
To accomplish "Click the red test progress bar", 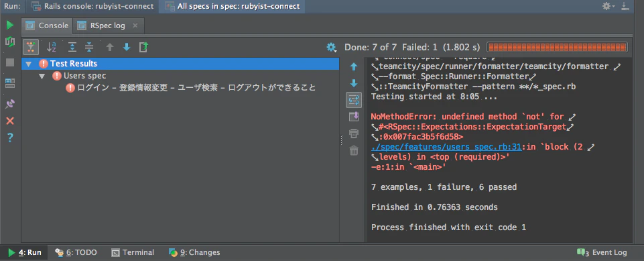I will [558, 47].
